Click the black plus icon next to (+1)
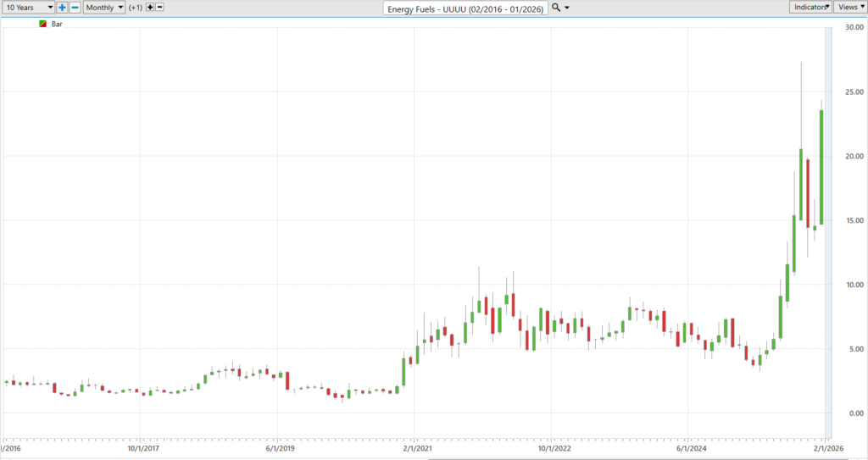This screenshot has height=460, width=868. [x=150, y=7]
